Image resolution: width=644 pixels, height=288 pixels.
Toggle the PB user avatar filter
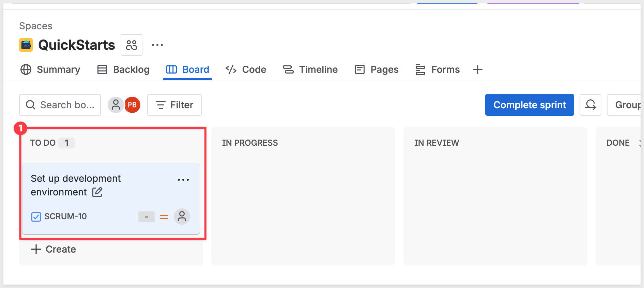pos(133,105)
